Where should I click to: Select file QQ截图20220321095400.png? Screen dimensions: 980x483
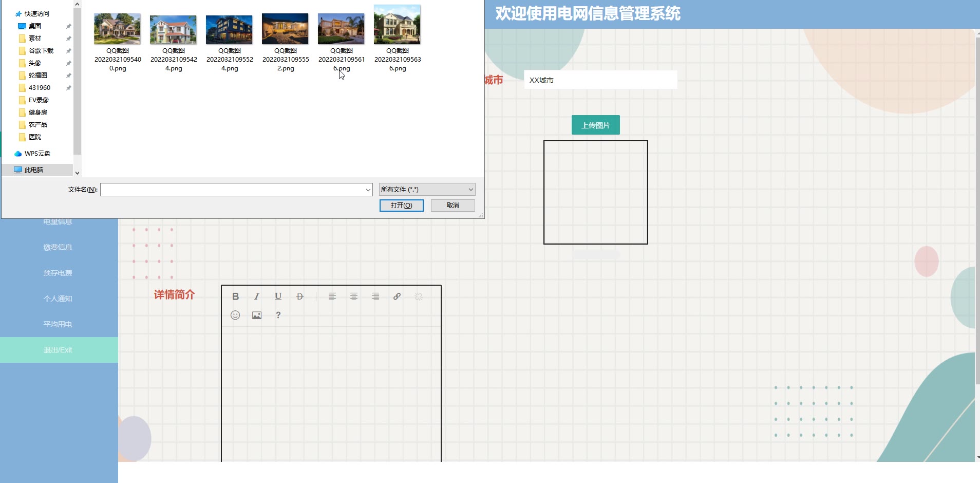(x=118, y=42)
